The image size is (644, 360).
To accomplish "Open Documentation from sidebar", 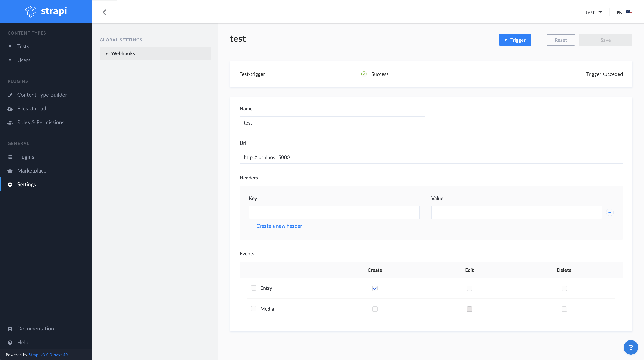I will pos(35,329).
